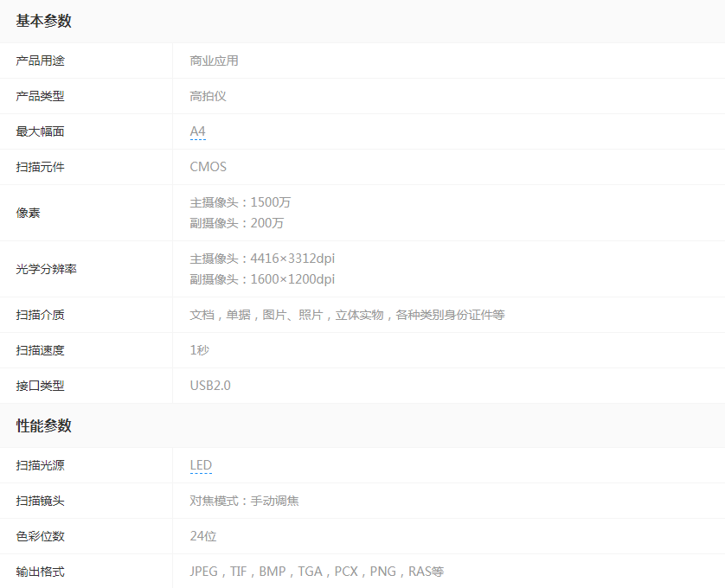725x588 pixels.
Task: Select the CMOS scan element value
Action: pos(206,166)
